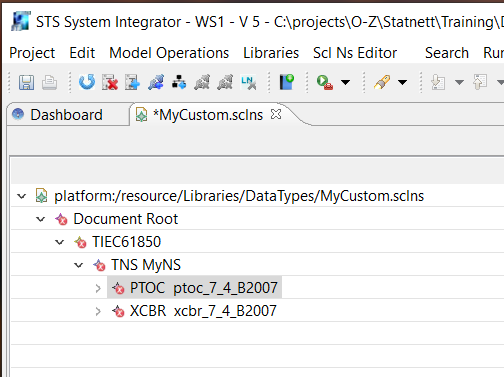Click the Print toolbar icon
This screenshot has height=377, width=504.
(49, 82)
